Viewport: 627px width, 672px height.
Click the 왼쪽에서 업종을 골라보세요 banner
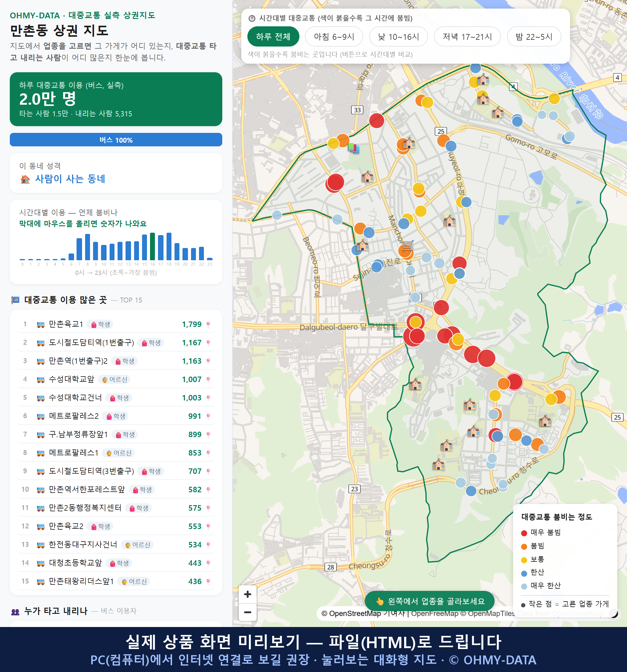point(430,601)
